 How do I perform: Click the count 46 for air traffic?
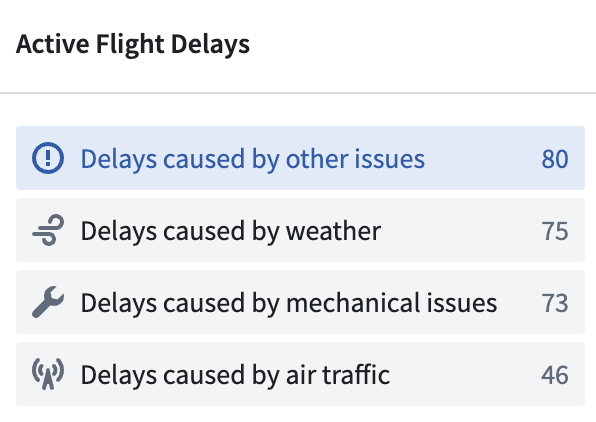coord(555,375)
